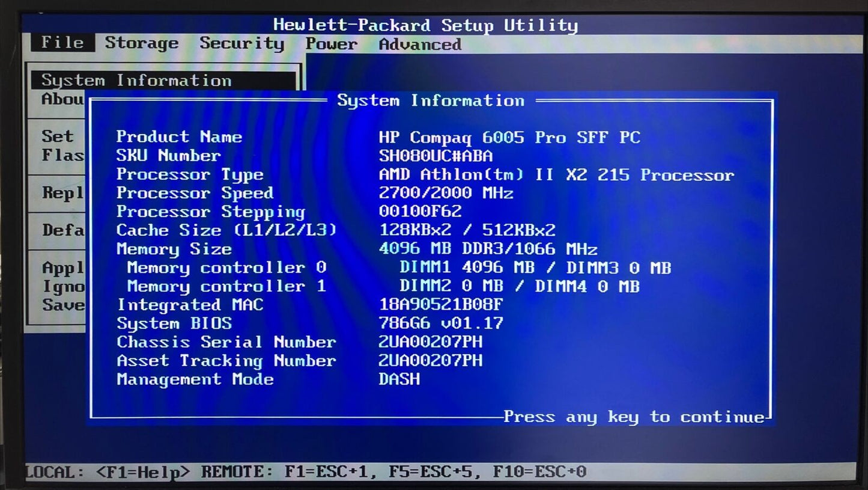
Task: Click the Hewlett-Packard Setup Utility title
Action: point(425,25)
